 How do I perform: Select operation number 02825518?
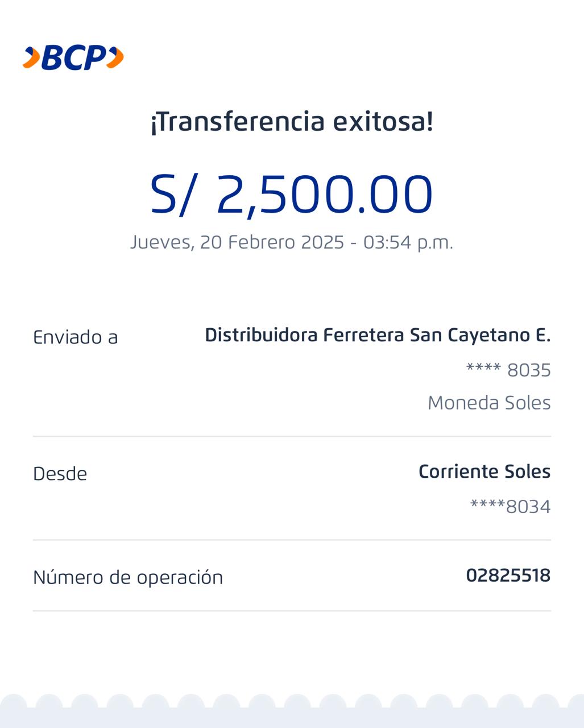508,576
